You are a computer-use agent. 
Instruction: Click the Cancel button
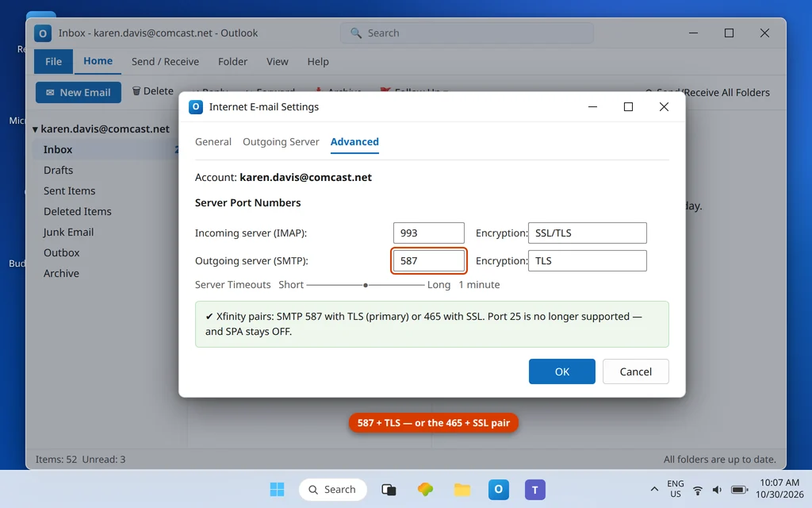coord(635,371)
